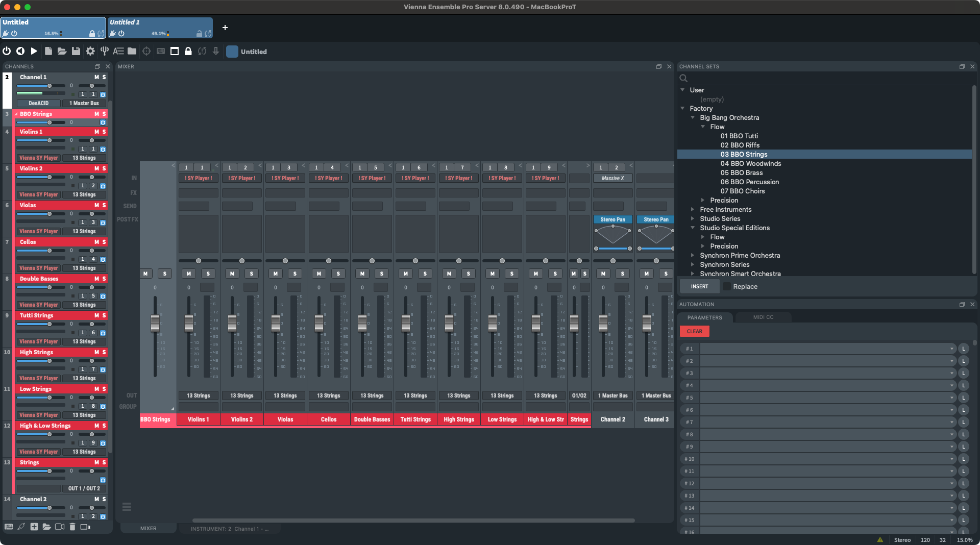The image size is (980, 545).
Task: Solo the Cellos mixer strip
Action: [x=338, y=274]
